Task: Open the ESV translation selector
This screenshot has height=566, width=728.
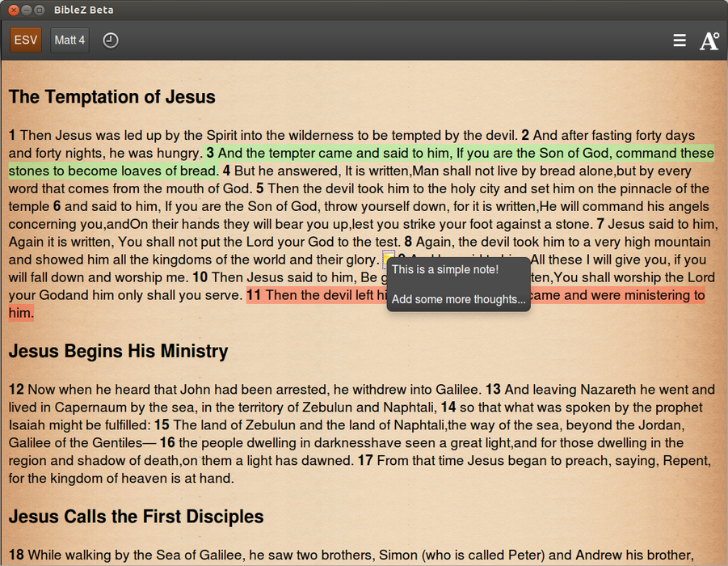Action: (26, 40)
